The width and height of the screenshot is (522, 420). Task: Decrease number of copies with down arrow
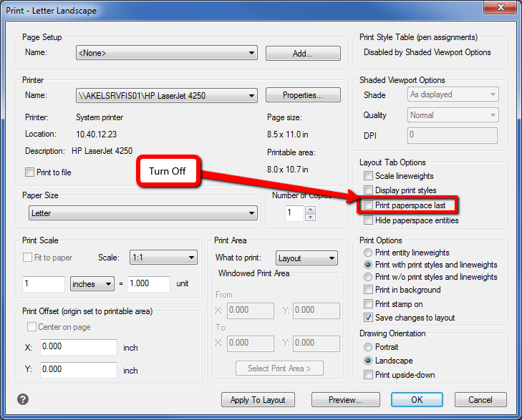(x=310, y=217)
